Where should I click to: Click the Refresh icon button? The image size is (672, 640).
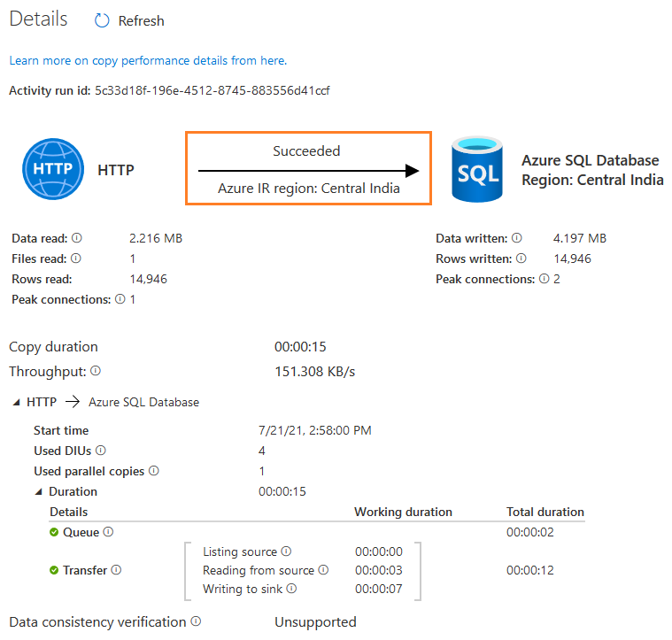[x=102, y=20]
